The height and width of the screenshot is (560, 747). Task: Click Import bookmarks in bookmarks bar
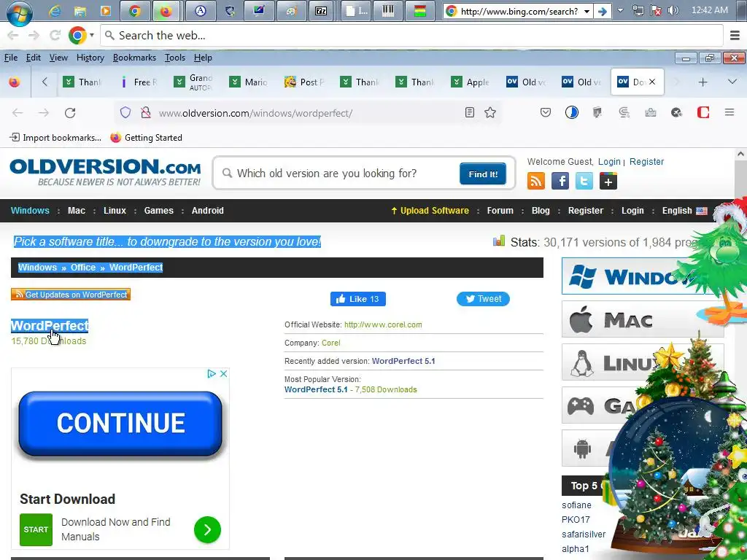[x=55, y=138]
